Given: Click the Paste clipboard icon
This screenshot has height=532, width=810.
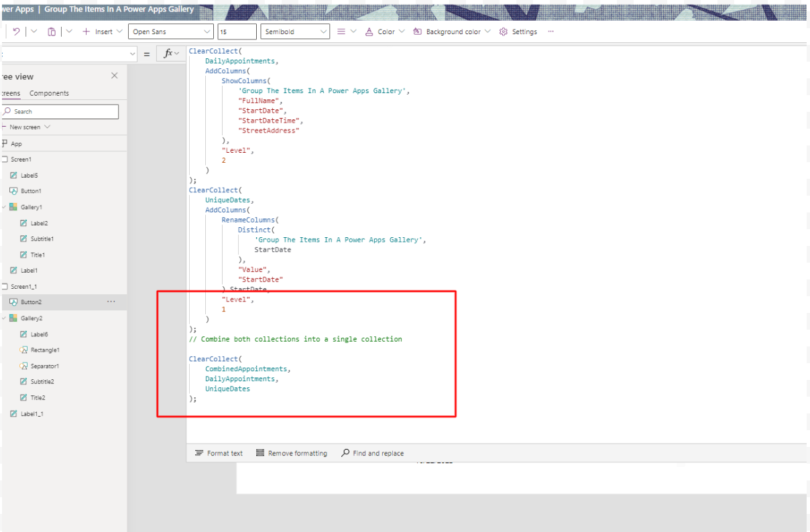Looking at the screenshot, I should [x=52, y=31].
